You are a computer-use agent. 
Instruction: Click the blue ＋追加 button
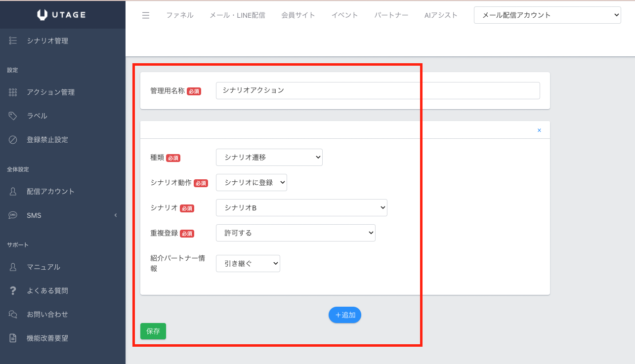(x=345, y=315)
